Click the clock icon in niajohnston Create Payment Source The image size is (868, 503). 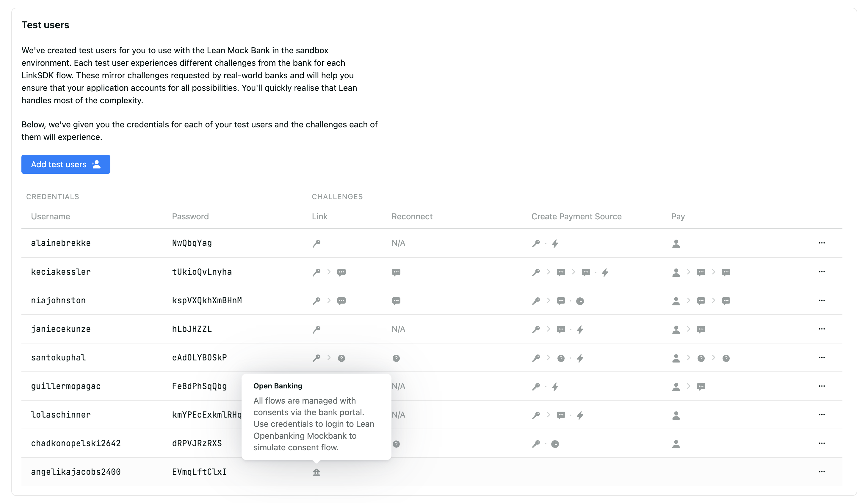click(580, 301)
